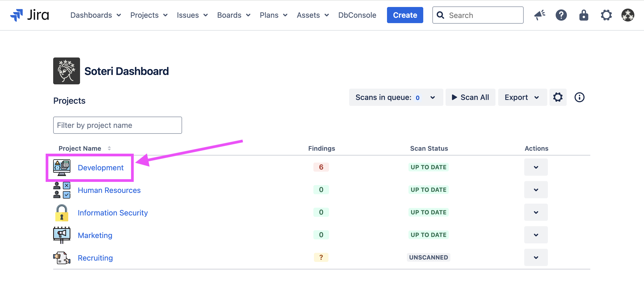644x281 pixels.
Task: Click the Jira logo
Action: click(30, 15)
